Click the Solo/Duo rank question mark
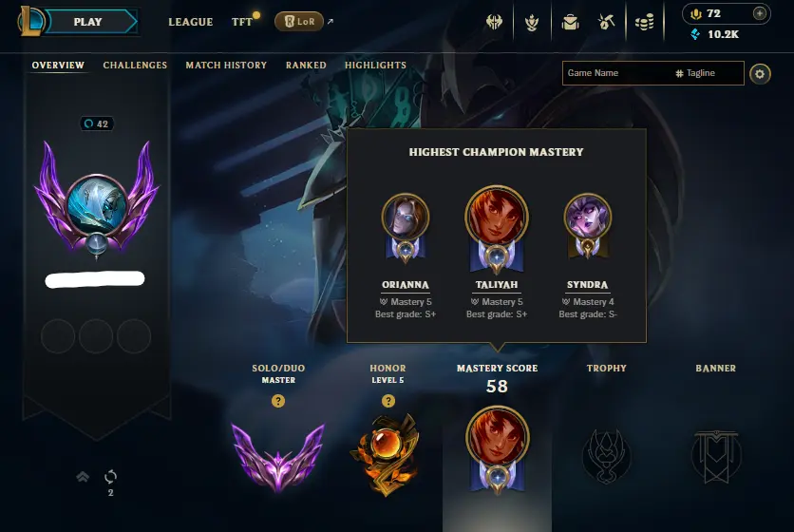This screenshot has width=794, height=532. (278, 401)
